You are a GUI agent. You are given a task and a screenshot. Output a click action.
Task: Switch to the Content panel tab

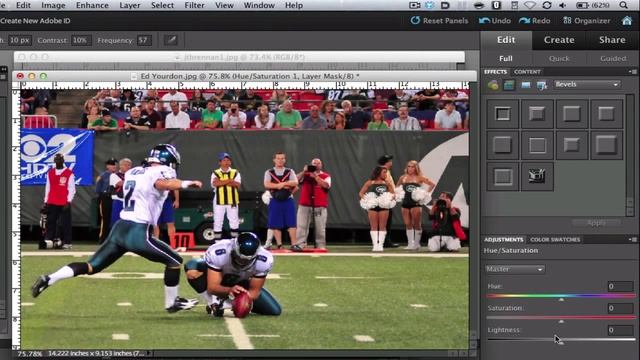[x=527, y=72]
